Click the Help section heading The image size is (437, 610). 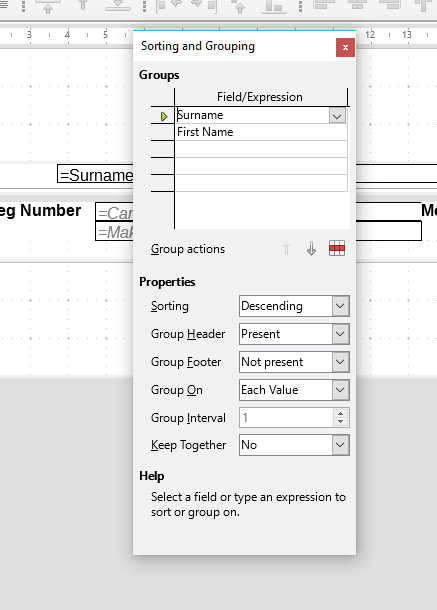pyautogui.click(x=152, y=476)
